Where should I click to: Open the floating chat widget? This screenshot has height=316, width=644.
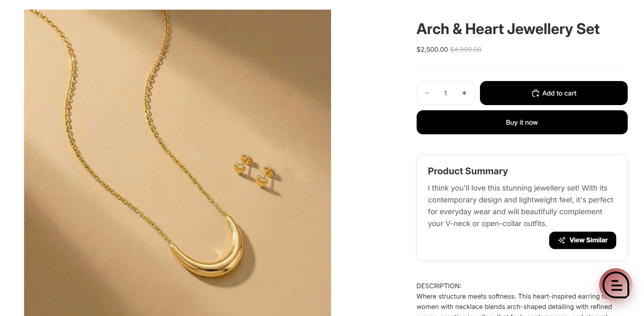tap(615, 285)
